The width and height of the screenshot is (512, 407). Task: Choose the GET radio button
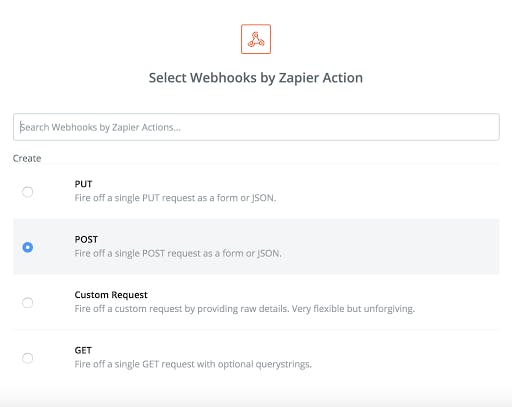pos(27,358)
